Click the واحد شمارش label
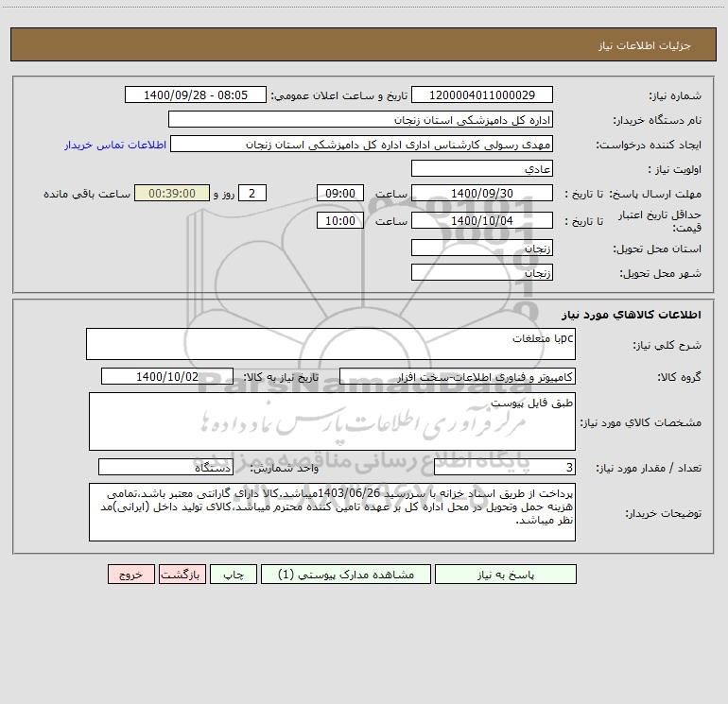728x704 pixels. coord(285,469)
